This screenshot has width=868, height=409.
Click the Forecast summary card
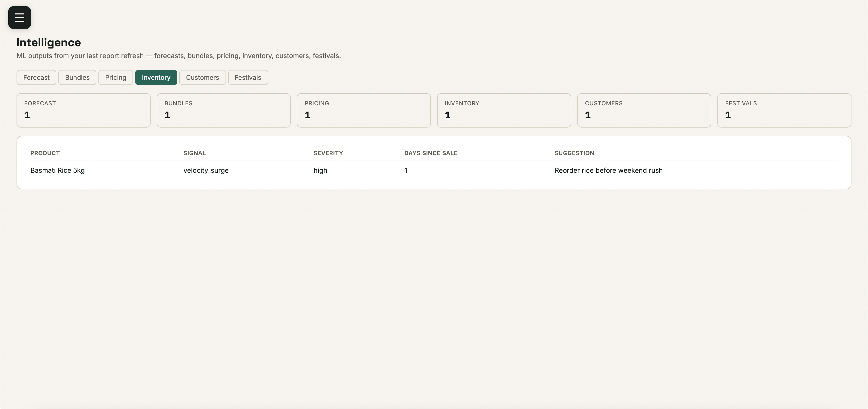point(83,111)
